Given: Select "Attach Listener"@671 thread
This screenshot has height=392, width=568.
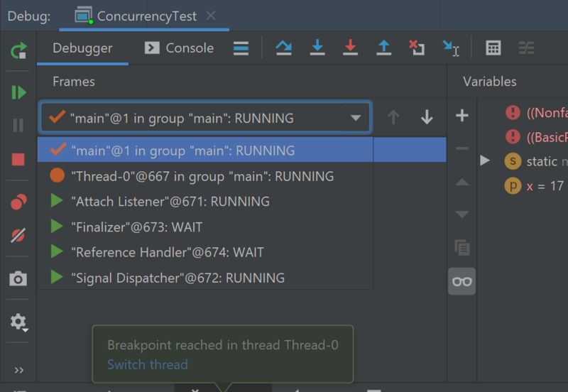Looking at the screenshot, I should pyautogui.click(x=205, y=202).
